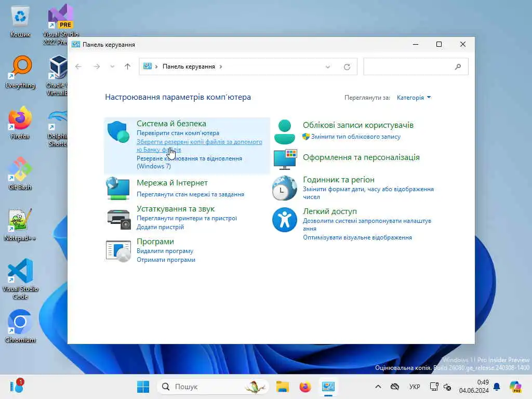Open the Легкий доступ heading
The height and width of the screenshot is (399, 532).
click(330, 211)
